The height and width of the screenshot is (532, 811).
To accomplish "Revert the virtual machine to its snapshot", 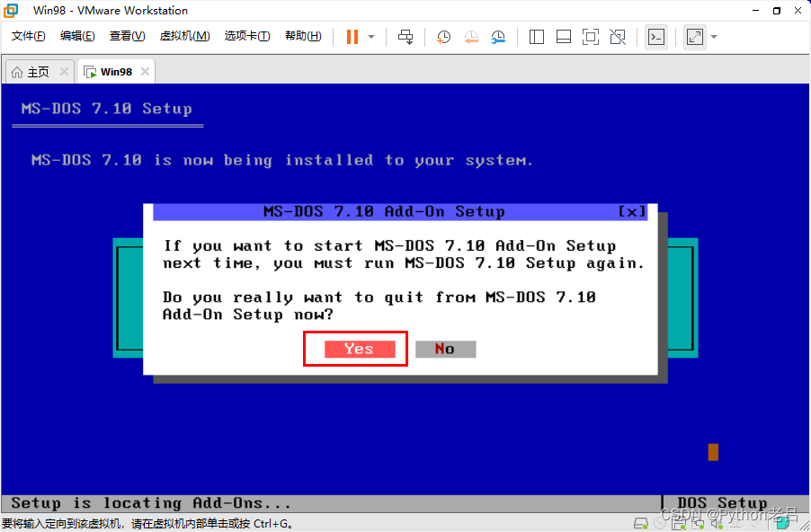I will coord(471,37).
